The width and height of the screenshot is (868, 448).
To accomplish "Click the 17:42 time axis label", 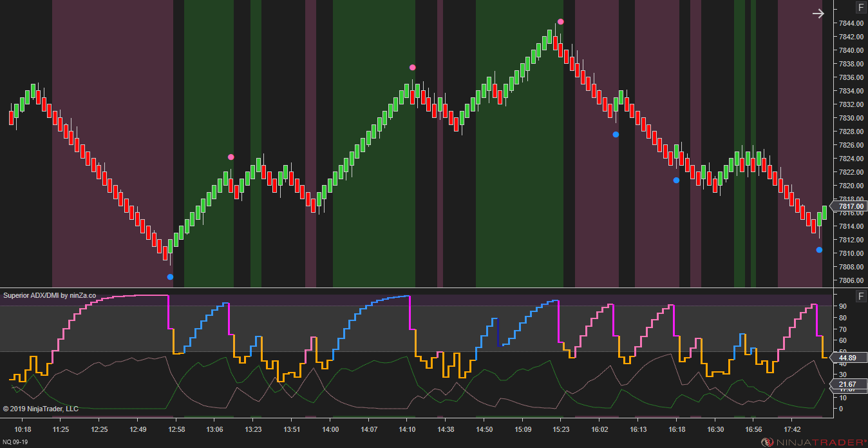I will (792, 429).
